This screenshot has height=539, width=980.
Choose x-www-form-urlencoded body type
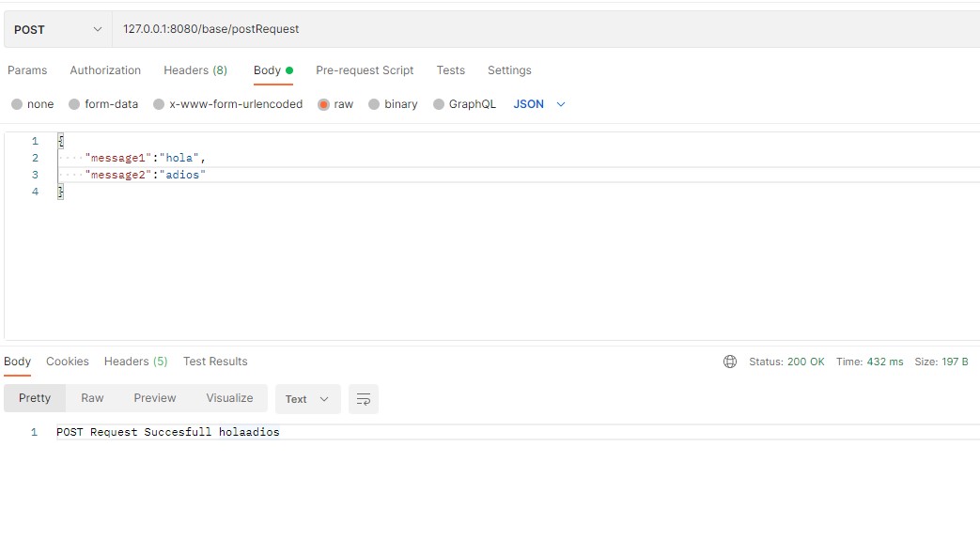tap(159, 104)
